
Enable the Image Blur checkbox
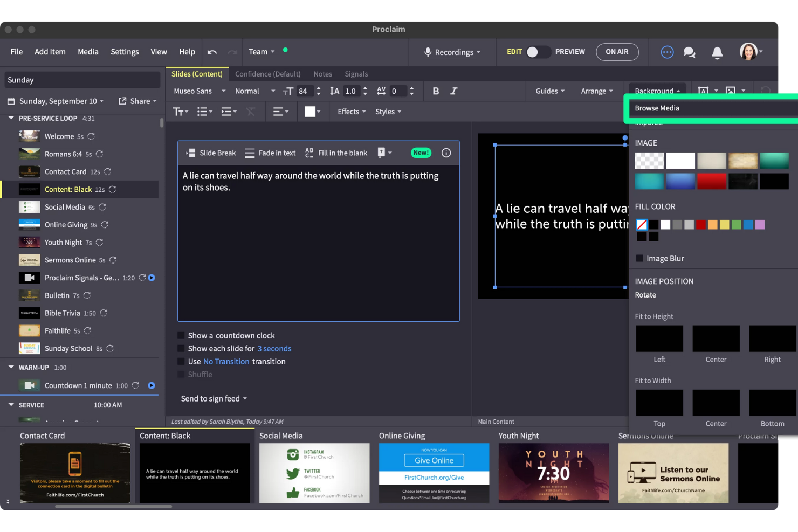(x=639, y=259)
